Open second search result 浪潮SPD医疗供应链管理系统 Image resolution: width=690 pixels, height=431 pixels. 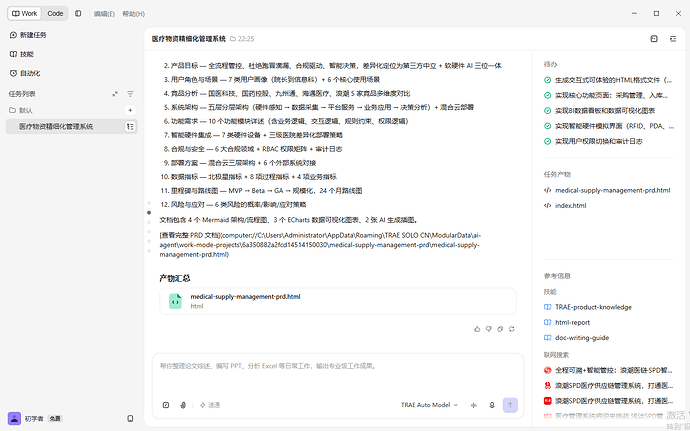(x=609, y=386)
